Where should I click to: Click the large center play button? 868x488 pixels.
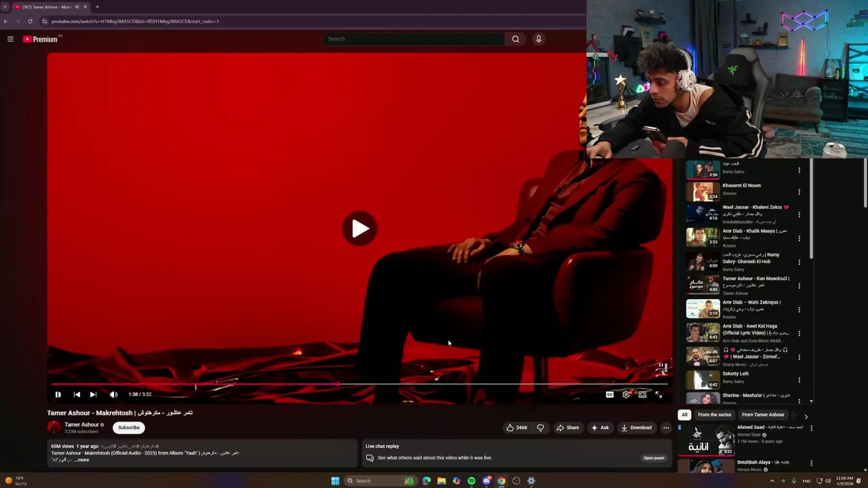pyautogui.click(x=360, y=229)
